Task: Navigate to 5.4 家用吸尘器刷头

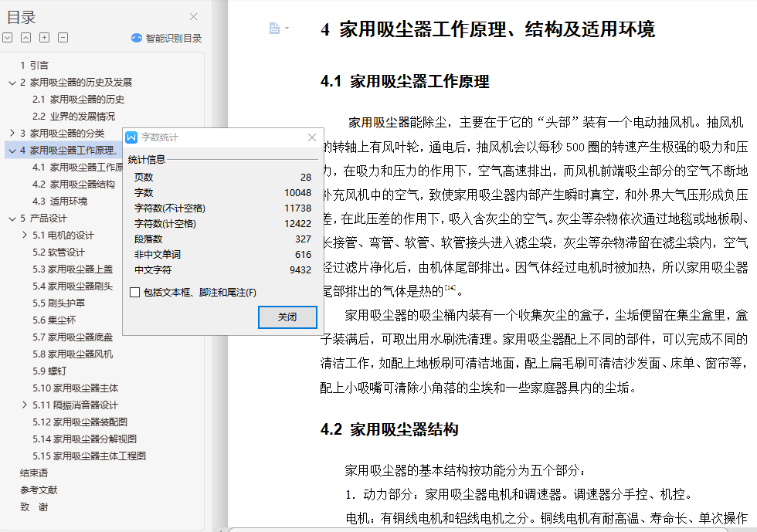Action: [73, 286]
